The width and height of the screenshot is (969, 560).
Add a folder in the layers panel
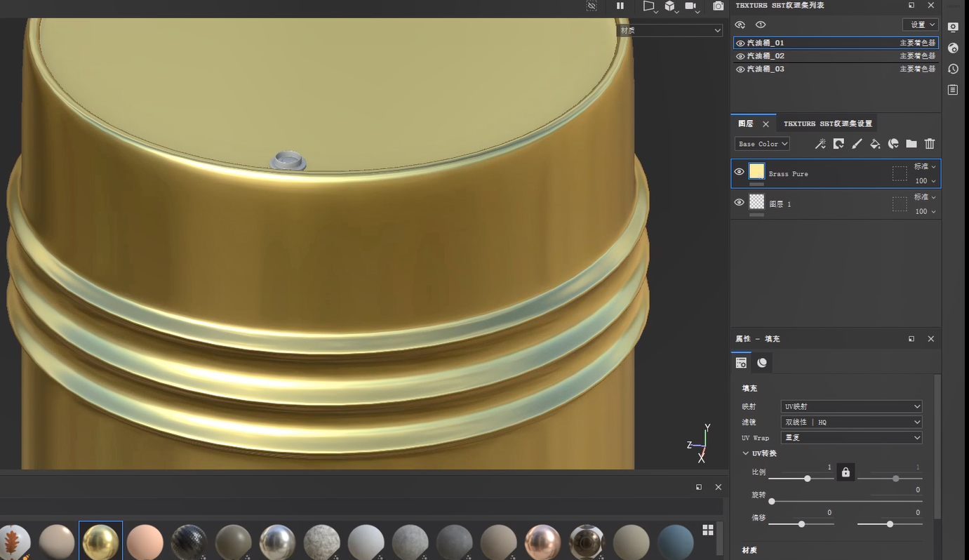pyautogui.click(x=911, y=144)
